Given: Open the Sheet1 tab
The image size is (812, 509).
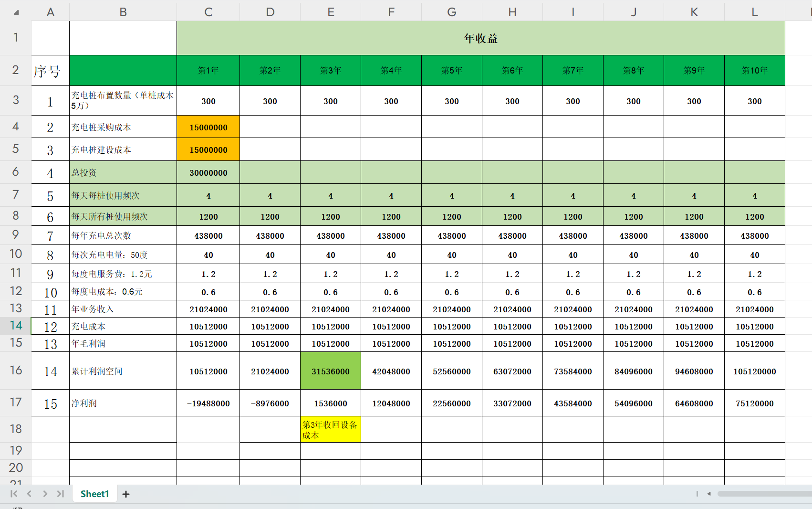Looking at the screenshot, I should pos(94,494).
